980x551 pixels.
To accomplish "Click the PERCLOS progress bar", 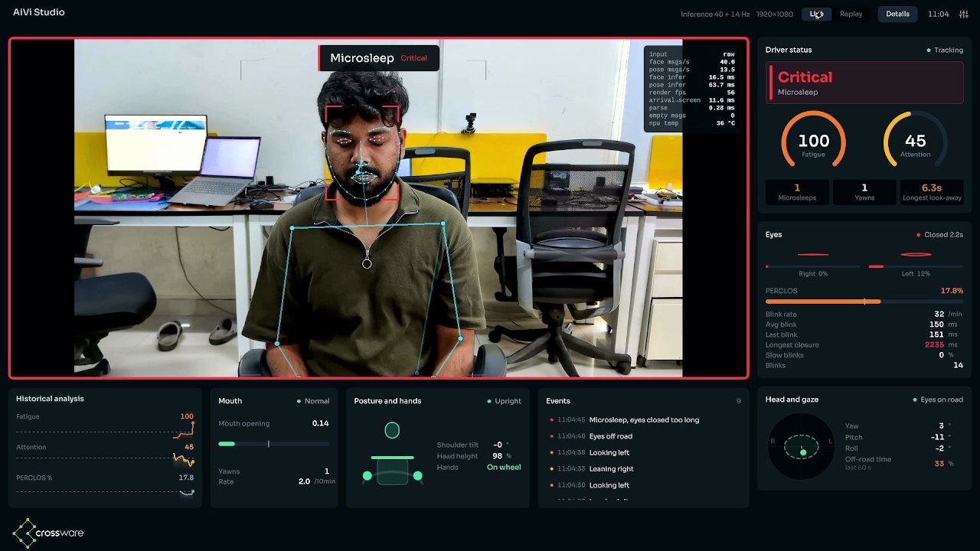I will coord(864,302).
